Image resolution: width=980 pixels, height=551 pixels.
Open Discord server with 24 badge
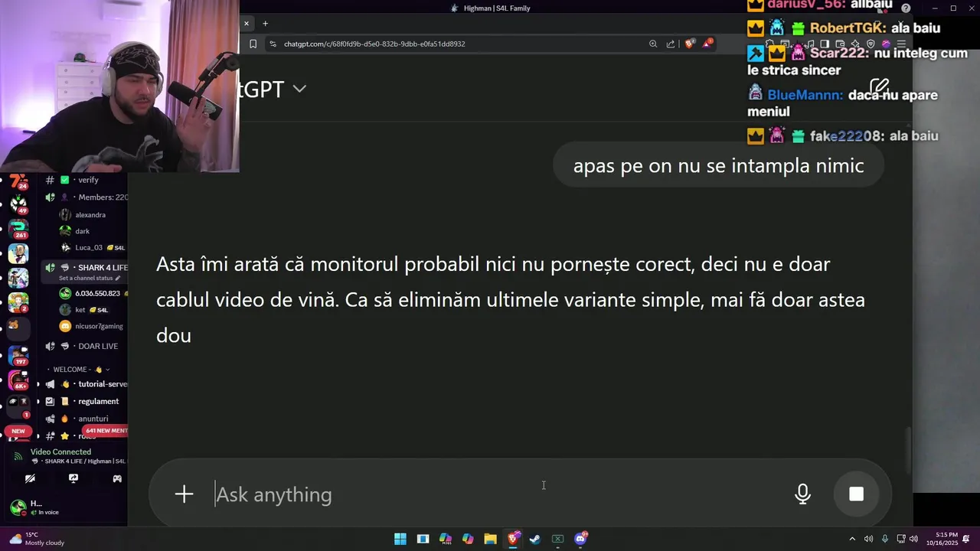[x=18, y=181]
